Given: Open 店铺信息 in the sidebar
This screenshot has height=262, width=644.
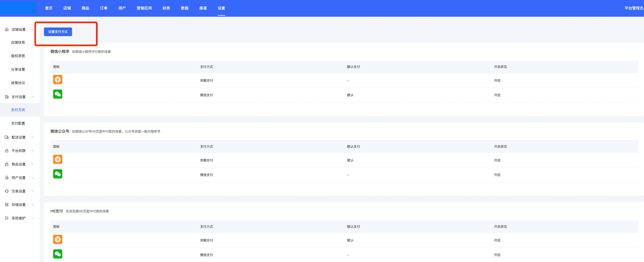Looking at the screenshot, I should coord(18,42).
